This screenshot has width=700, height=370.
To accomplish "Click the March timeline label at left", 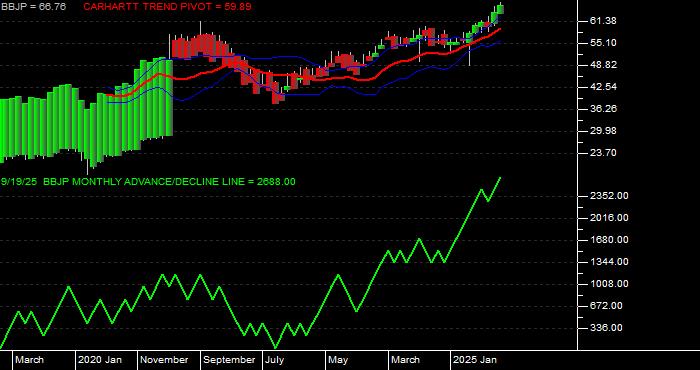I will pos(29,360).
